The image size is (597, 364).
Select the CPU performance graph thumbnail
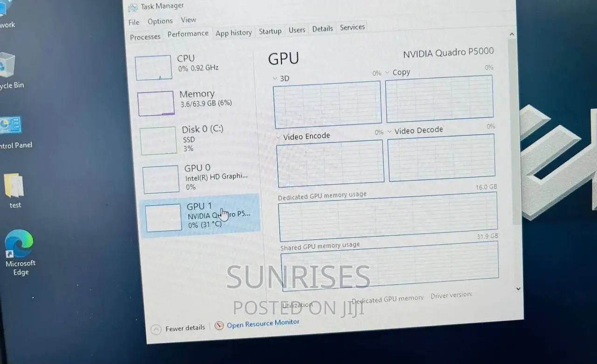[153, 68]
